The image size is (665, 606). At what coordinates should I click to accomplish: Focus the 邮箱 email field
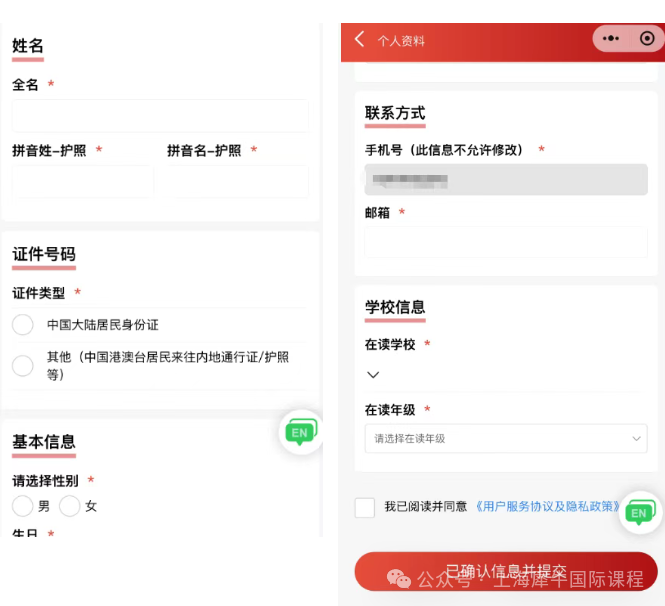[506, 242]
